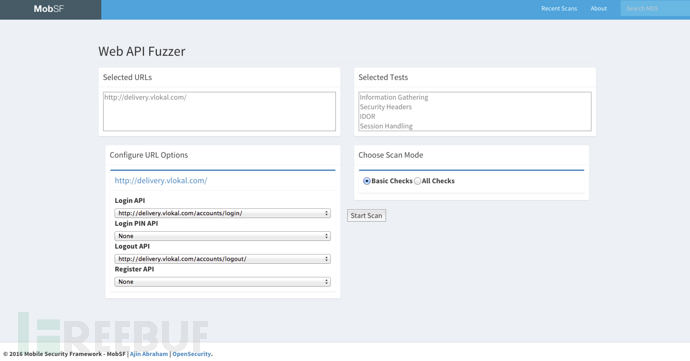This screenshot has width=690, height=361.
Task: Click the Login PIN API label
Action: [x=136, y=224]
